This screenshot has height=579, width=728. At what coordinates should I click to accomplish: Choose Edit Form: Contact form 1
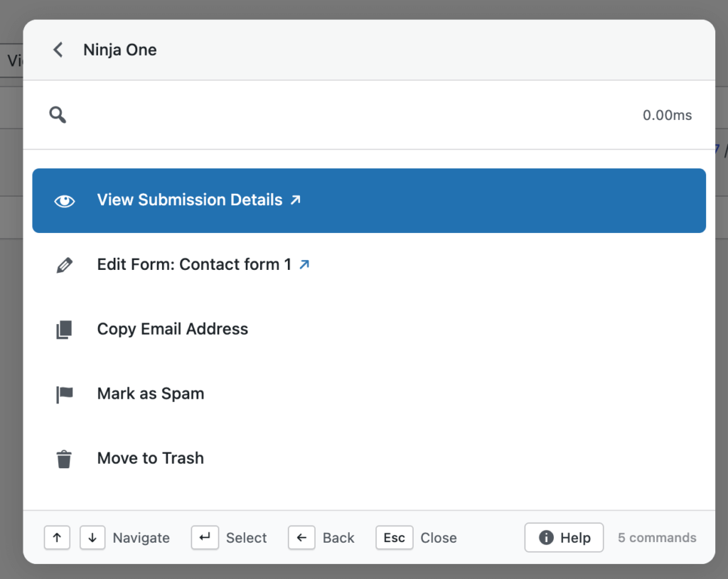192,264
